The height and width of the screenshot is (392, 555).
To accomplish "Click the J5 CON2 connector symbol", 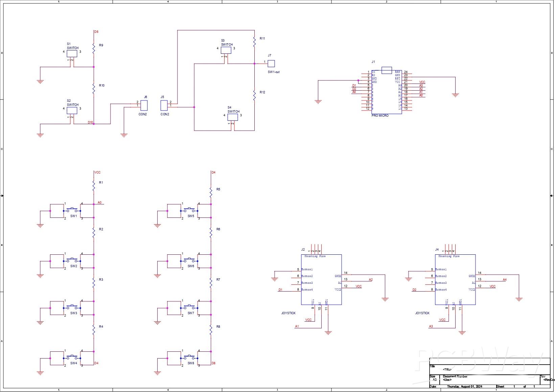I will (164, 106).
